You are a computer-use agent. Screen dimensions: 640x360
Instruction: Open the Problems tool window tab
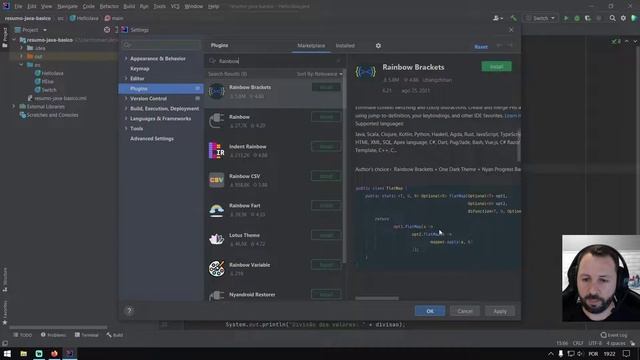pyautogui.click(x=53, y=335)
